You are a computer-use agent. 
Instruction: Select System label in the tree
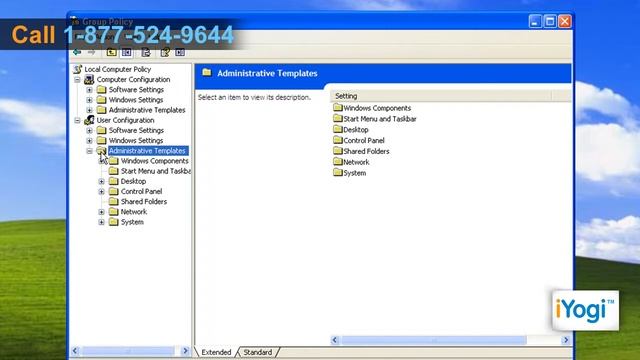(x=132, y=222)
